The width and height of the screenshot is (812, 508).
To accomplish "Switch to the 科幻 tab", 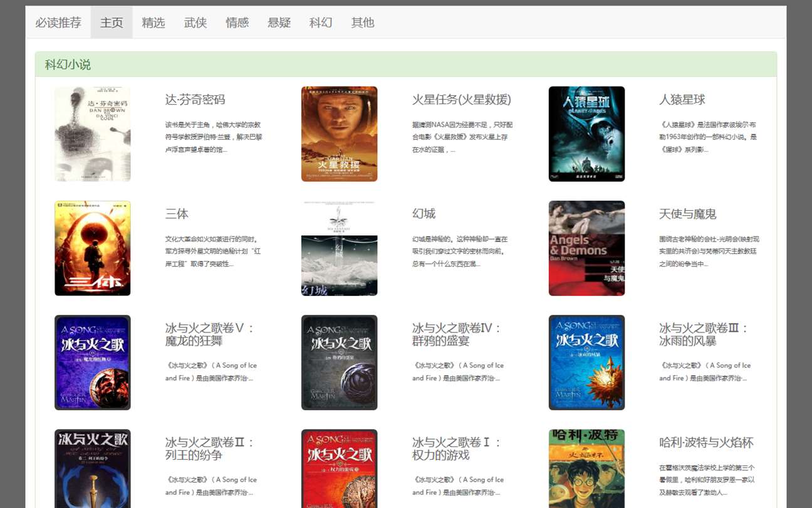I will 321,23.
